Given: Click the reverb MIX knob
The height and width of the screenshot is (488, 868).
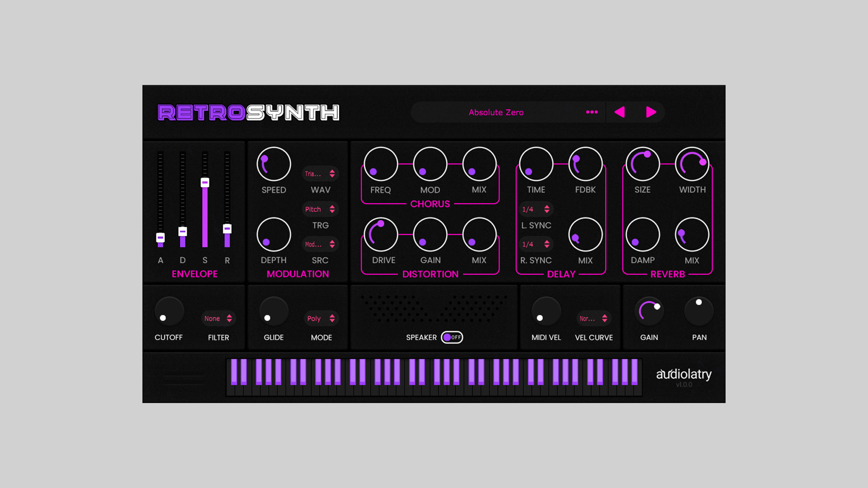Looking at the screenshot, I should point(692,235).
